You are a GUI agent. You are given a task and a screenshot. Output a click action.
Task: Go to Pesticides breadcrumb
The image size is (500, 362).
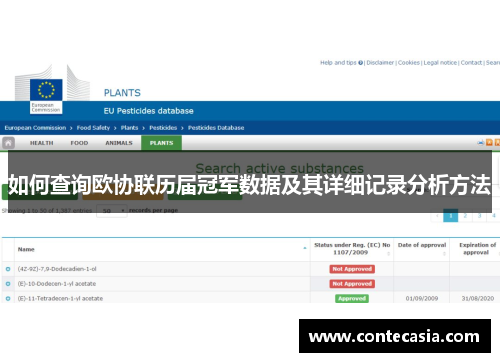pos(163,128)
